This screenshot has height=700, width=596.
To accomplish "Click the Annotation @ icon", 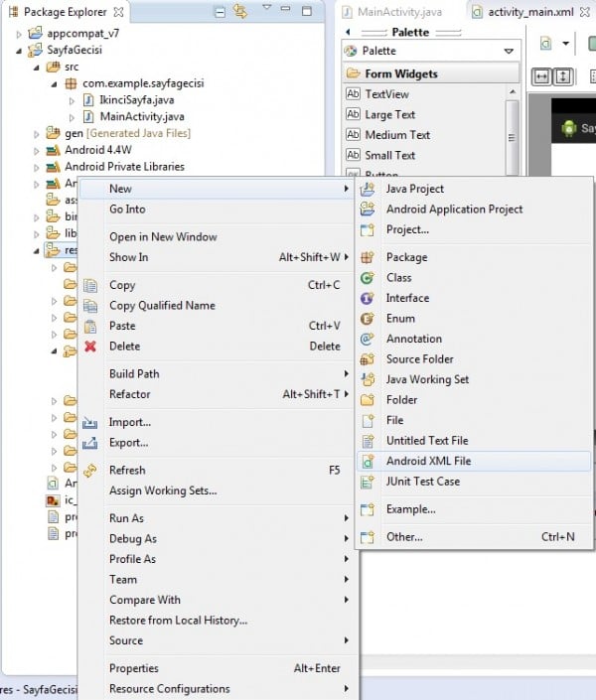I will coord(368,339).
